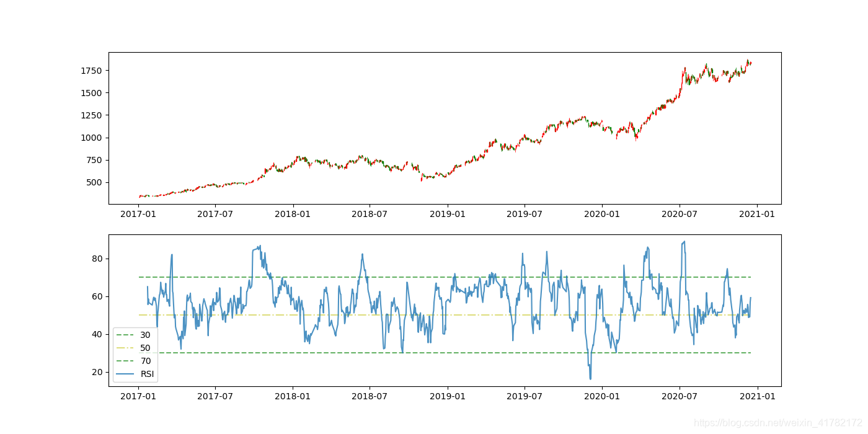Click the 2018-01 label under the RSI chart
868x434 pixels.
click(x=293, y=396)
